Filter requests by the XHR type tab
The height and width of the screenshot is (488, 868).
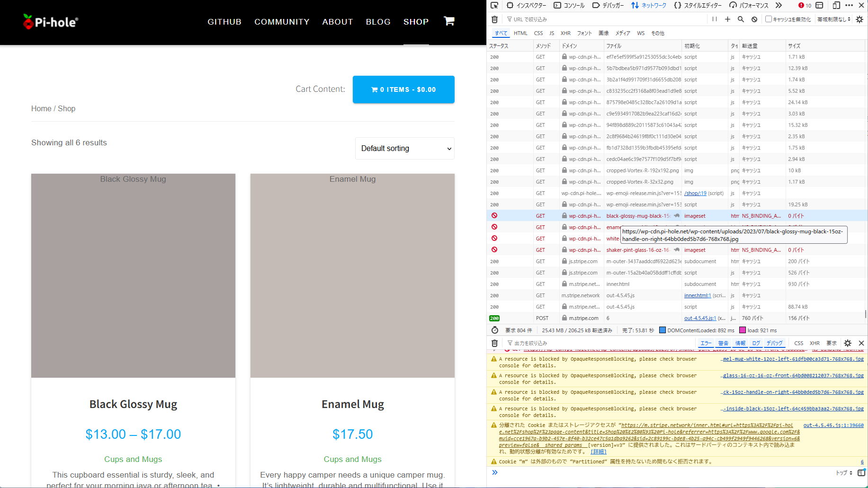pyautogui.click(x=565, y=33)
